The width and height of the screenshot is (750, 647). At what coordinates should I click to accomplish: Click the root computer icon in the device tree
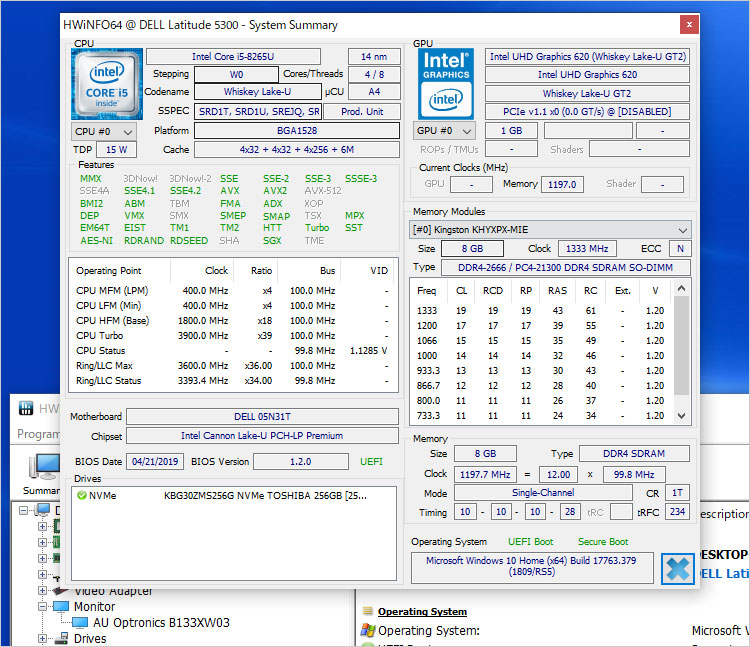coord(43,510)
